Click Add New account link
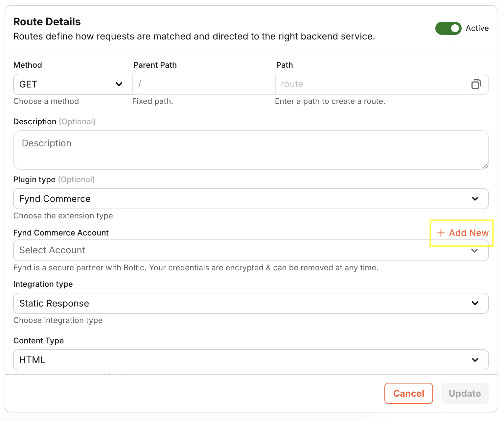The image size is (504, 421). pos(463,233)
